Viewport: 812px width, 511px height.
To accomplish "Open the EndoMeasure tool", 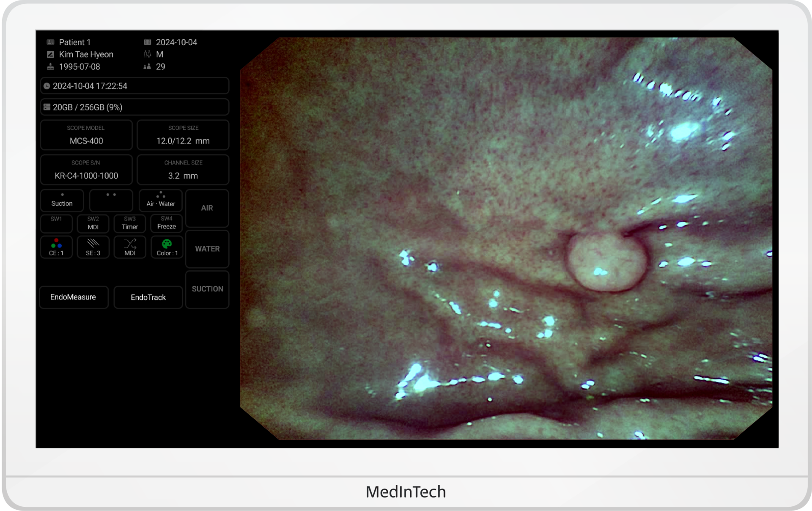I will point(74,297).
